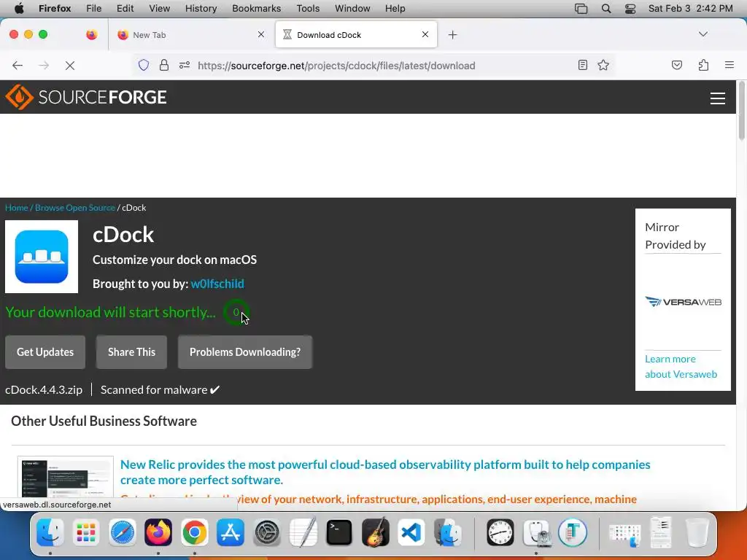The width and height of the screenshot is (747, 560).
Task: Open the Clock app in dock
Action: click(x=500, y=532)
